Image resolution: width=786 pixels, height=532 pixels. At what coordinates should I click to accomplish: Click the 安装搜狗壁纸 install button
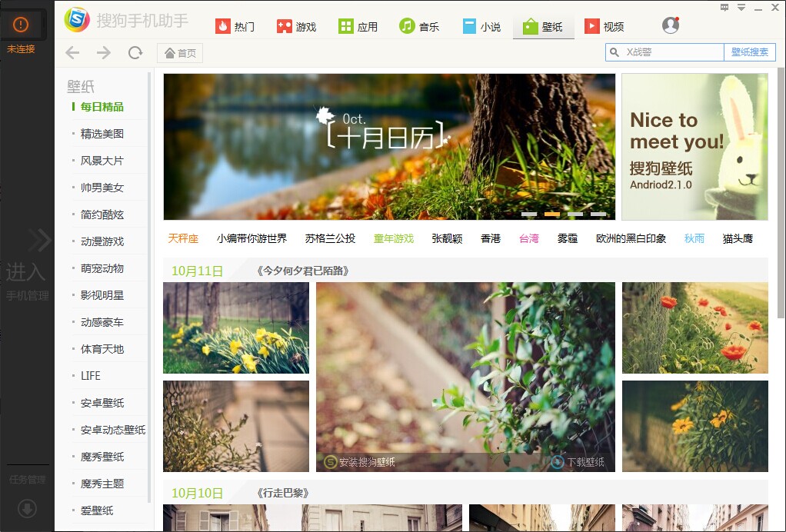pyautogui.click(x=361, y=461)
